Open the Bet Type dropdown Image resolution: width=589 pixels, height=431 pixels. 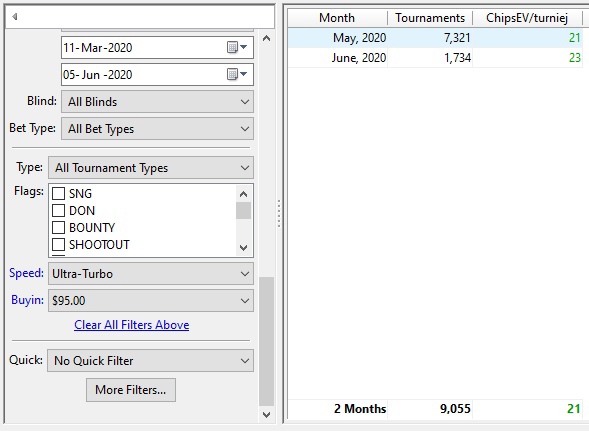point(157,129)
